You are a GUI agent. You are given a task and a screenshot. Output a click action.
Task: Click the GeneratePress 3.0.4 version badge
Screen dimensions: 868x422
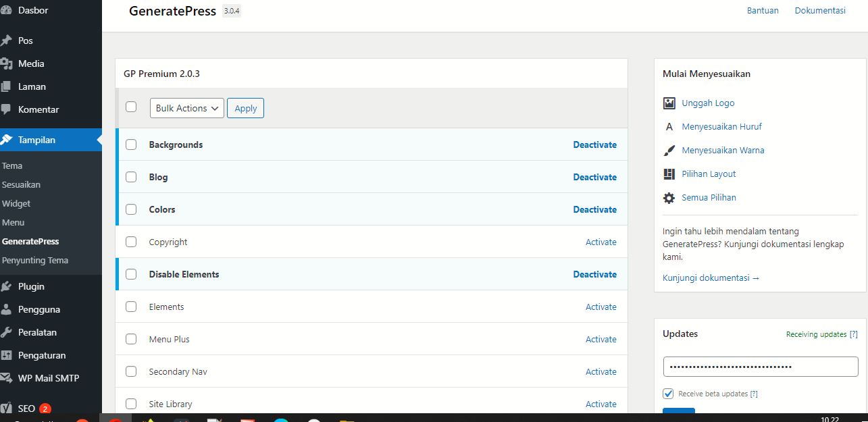pos(232,11)
